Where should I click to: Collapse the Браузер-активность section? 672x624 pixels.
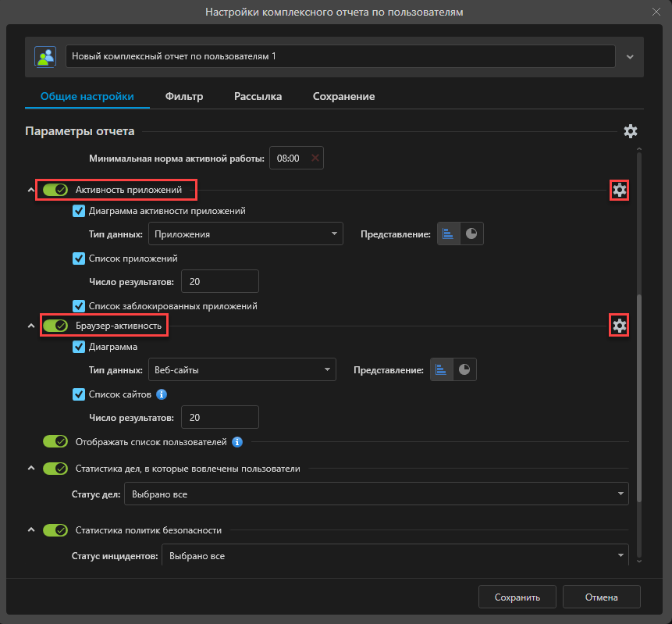[x=30, y=326]
